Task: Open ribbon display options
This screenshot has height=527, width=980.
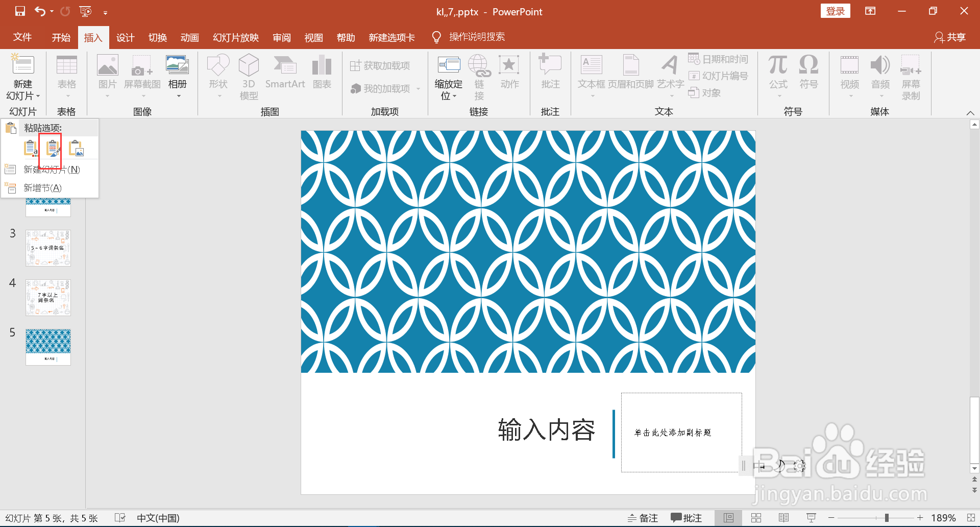Action: [x=870, y=11]
